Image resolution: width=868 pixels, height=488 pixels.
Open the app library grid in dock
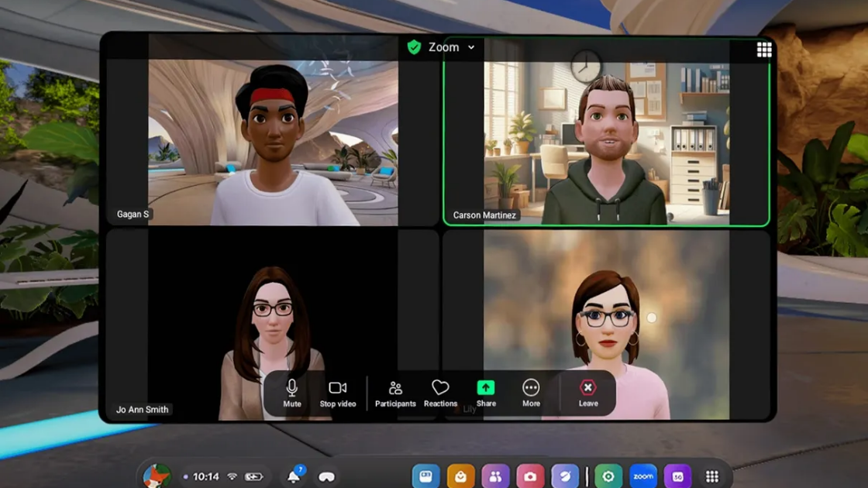pyautogui.click(x=712, y=476)
